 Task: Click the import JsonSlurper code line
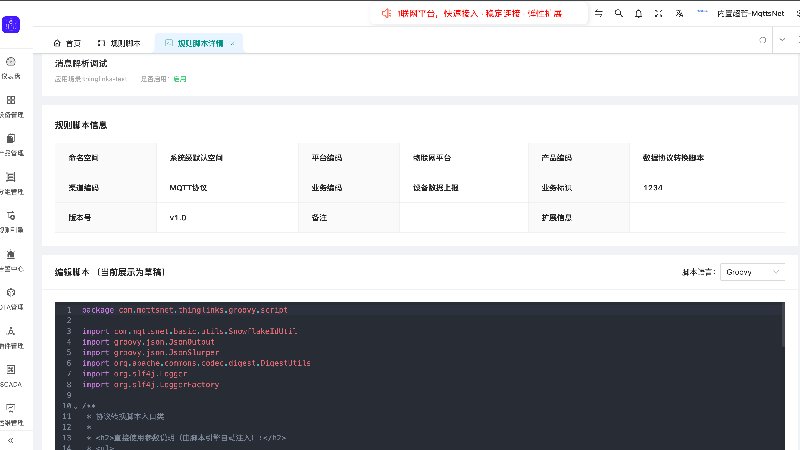tap(151, 353)
